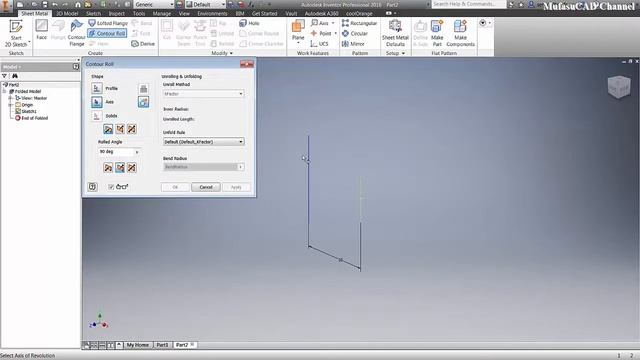Activate the Solids selector button
Screen dimensions: 640x360
97,116
